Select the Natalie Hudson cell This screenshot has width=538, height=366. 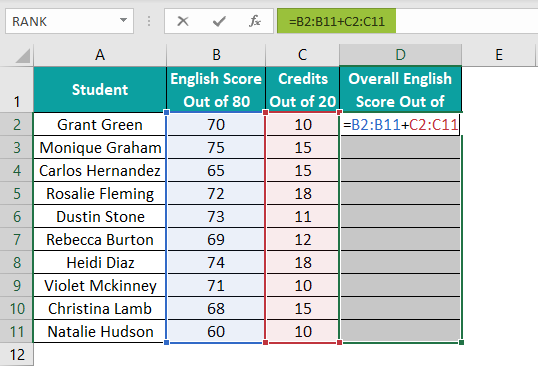click(x=100, y=331)
